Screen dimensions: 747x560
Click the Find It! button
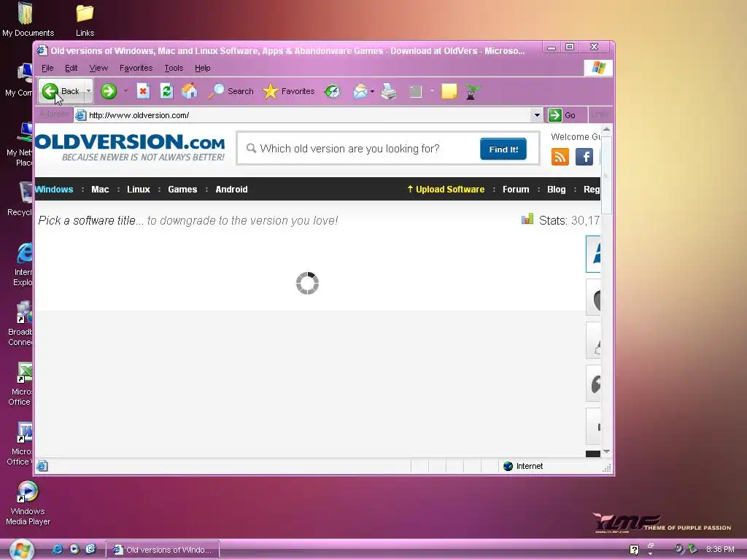(503, 149)
